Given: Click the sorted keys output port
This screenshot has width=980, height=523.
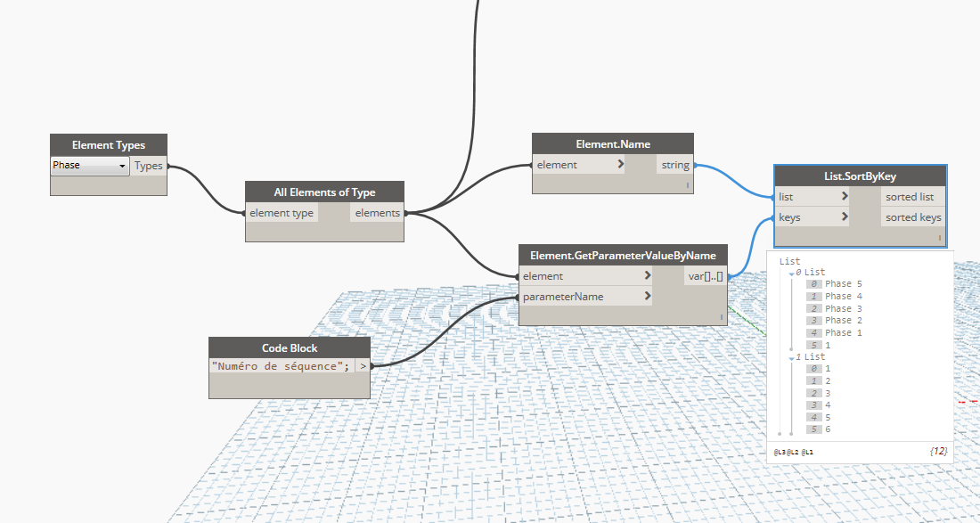Looking at the screenshot, I should [912, 217].
